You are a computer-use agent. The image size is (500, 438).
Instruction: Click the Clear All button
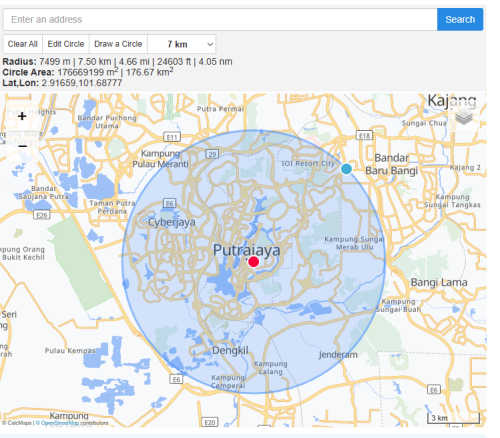(23, 44)
